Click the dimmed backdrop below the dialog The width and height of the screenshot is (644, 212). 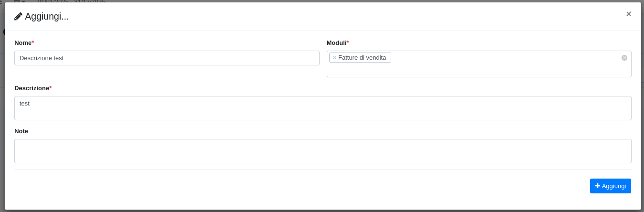[322, 211]
